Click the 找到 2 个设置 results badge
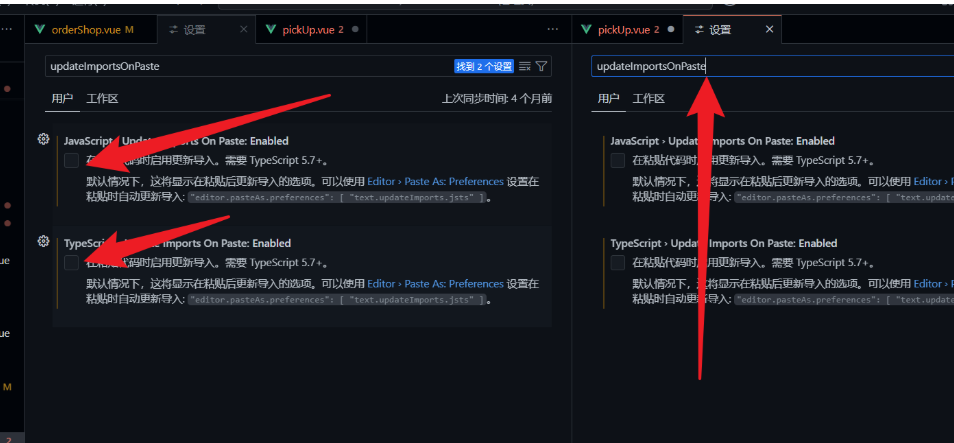 484,66
